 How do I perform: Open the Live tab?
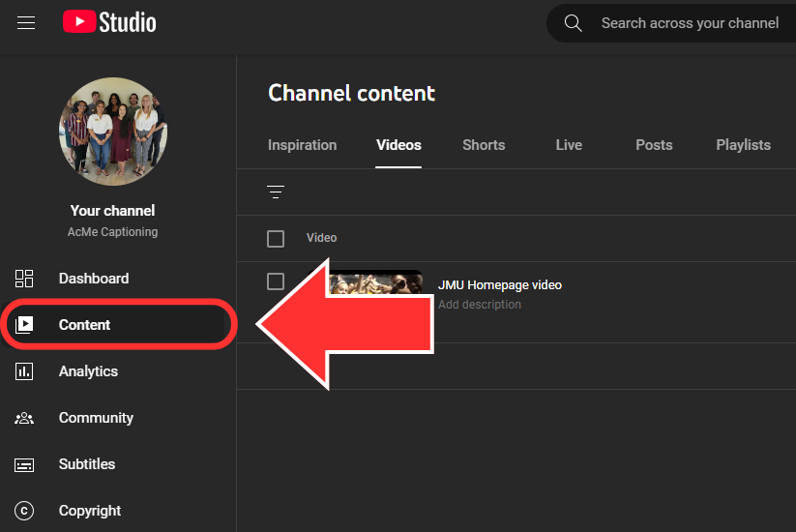coord(569,145)
